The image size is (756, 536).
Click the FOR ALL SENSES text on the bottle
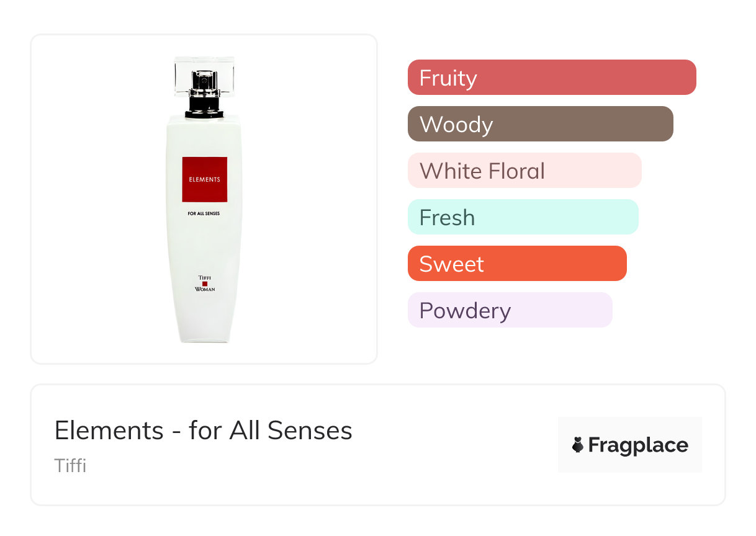204,213
